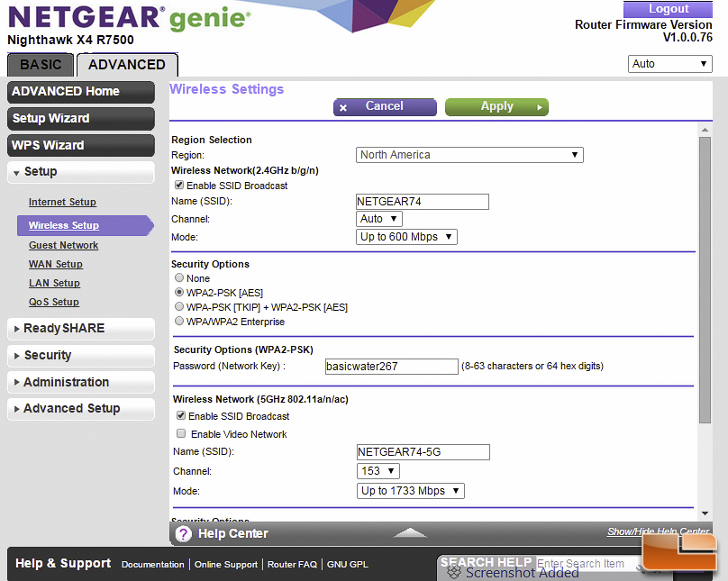Open the Guest Network link
The width and height of the screenshot is (728, 581).
(x=64, y=246)
